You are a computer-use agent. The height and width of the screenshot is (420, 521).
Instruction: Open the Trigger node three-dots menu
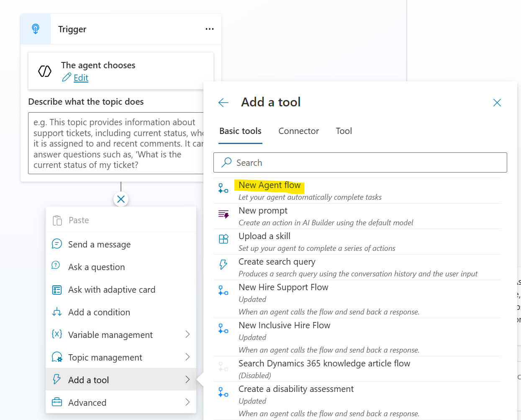pyautogui.click(x=209, y=29)
